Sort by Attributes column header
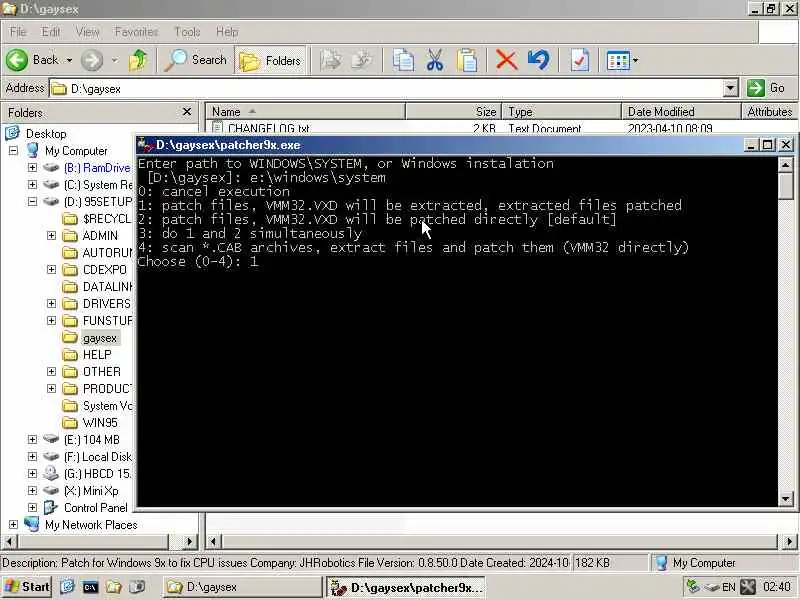The image size is (800, 600). point(769,111)
